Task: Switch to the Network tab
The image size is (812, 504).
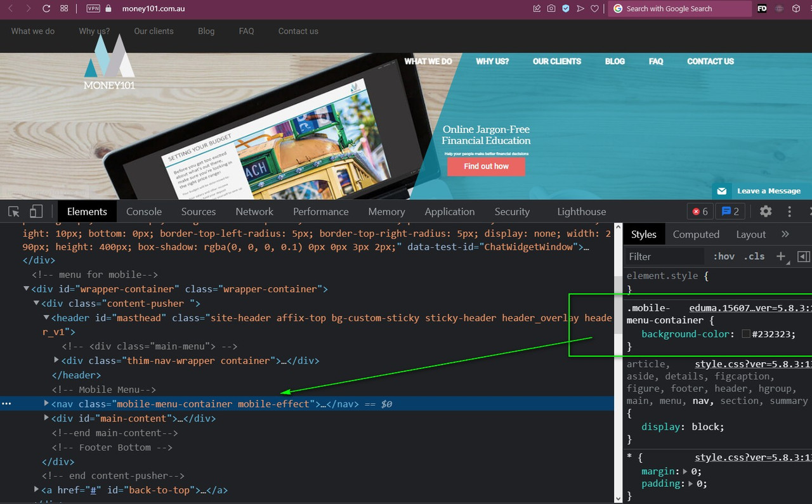Action: (x=254, y=212)
